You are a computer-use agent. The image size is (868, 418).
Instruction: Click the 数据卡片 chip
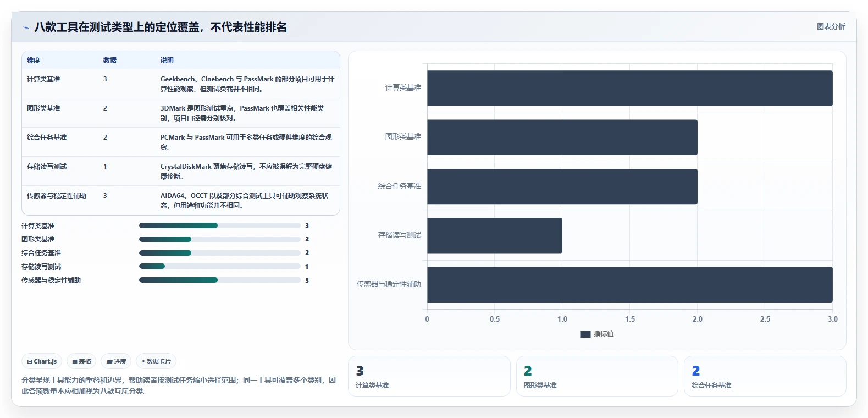tap(156, 361)
